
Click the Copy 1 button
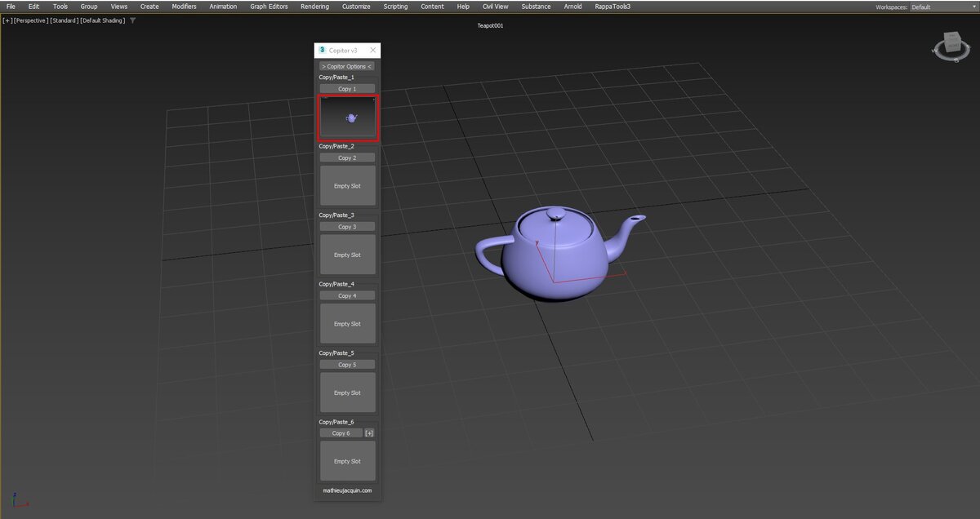pos(347,88)
